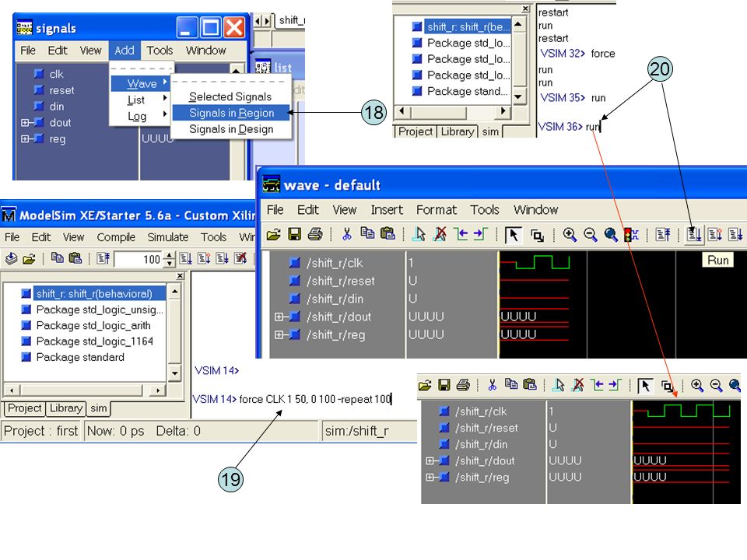This screenshot has height=560, width=747.
Task: Click the Load Design icon in ModelSim main toolbar
Action: pyautogui.click(x=11, y=258)
